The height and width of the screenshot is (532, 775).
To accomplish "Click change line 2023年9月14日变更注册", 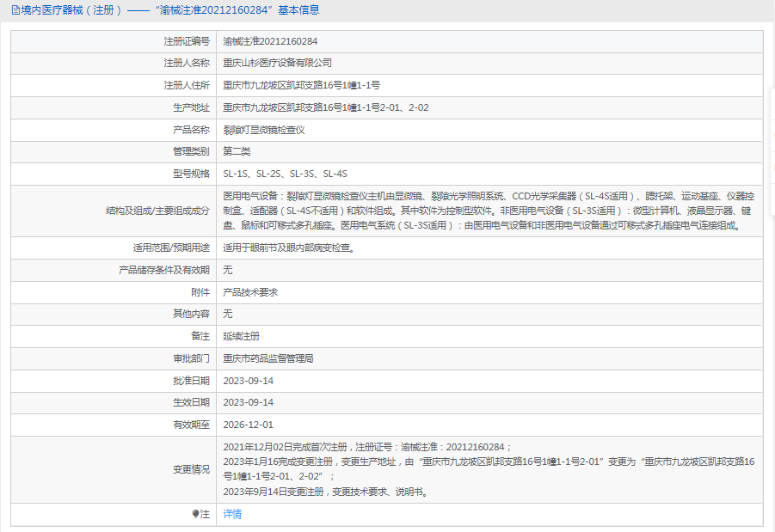I will tap(326, 492).
